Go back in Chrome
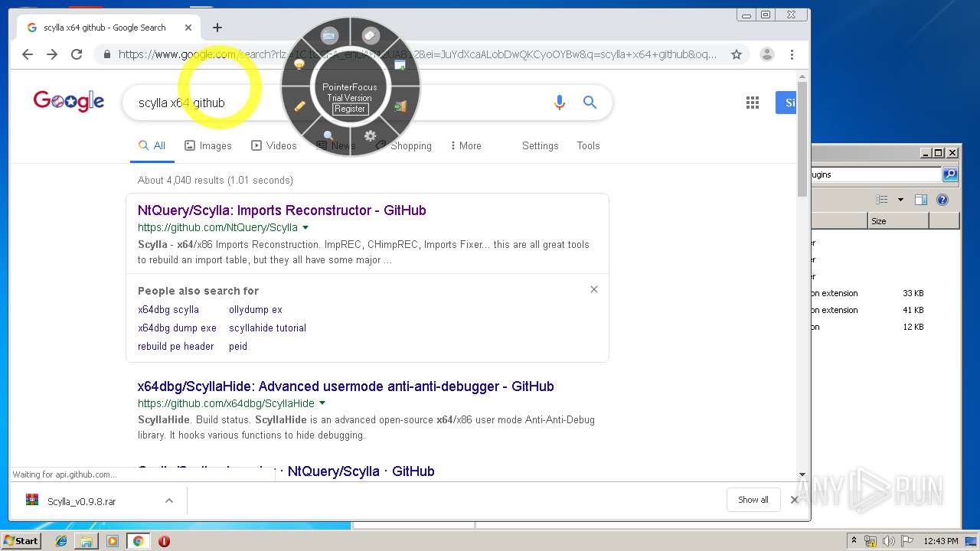 [28, 54]
